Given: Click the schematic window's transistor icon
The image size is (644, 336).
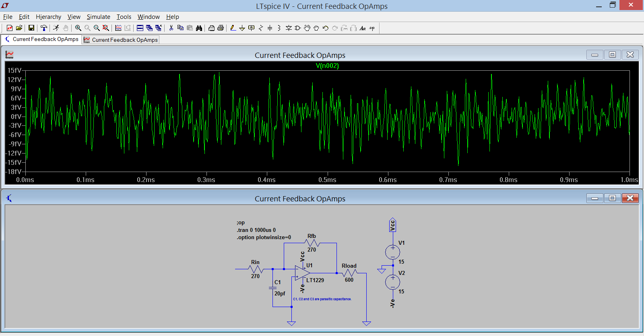Looking at the screenshot, I should (x=9, y=198).
